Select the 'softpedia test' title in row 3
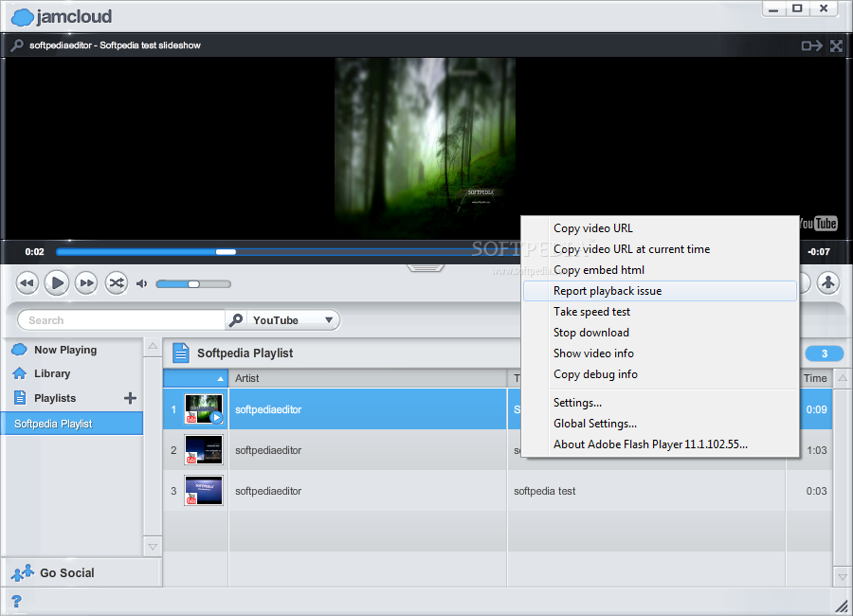This screenshot has height=616, width=853. point(545,491)
